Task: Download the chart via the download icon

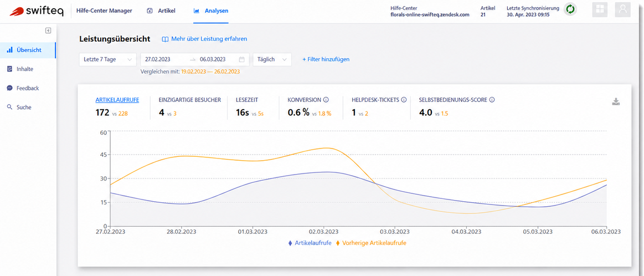Action: click(616, 101)
